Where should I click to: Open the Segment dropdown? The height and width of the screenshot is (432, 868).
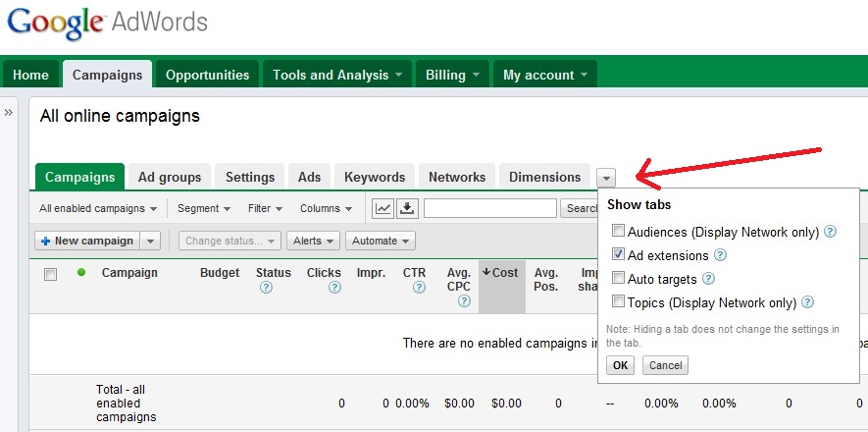click(x=204, y=209)
